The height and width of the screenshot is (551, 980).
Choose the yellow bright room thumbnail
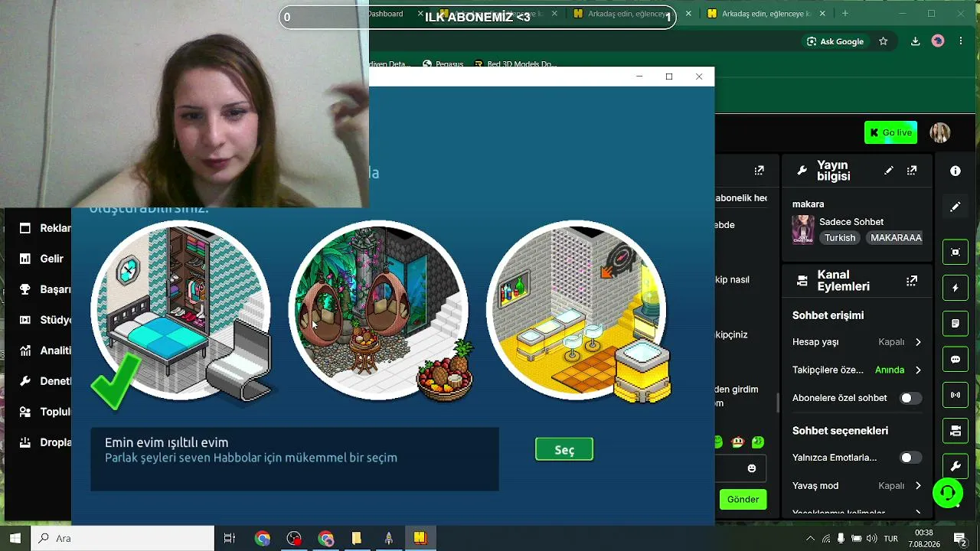576,310
